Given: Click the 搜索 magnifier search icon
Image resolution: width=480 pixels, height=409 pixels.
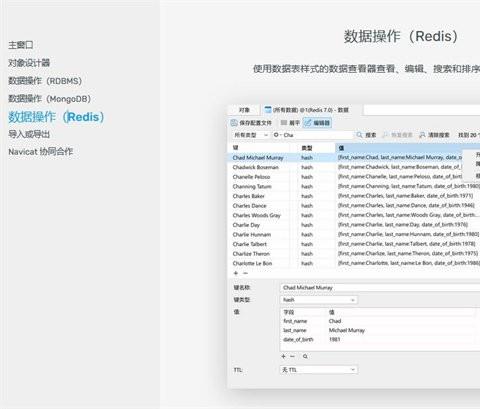Looking at the screenshot, I should (x=359, y=135).
